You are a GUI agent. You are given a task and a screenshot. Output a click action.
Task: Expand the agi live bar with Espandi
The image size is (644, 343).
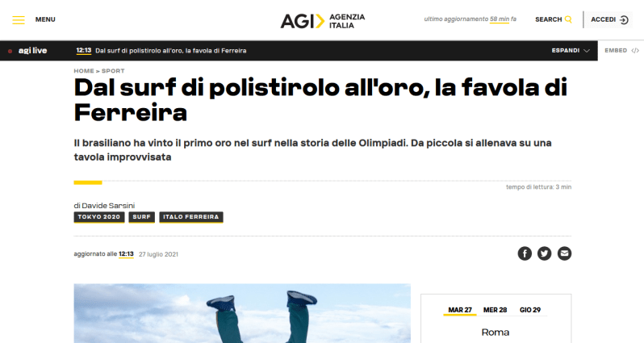pyautogui.click(x=565, y=51)
